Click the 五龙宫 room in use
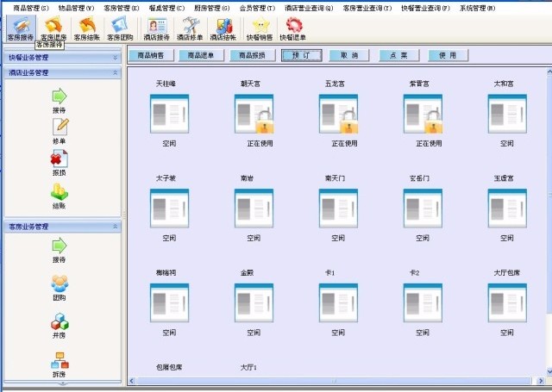This screenshot has width=552, height=392. point(338,114)
